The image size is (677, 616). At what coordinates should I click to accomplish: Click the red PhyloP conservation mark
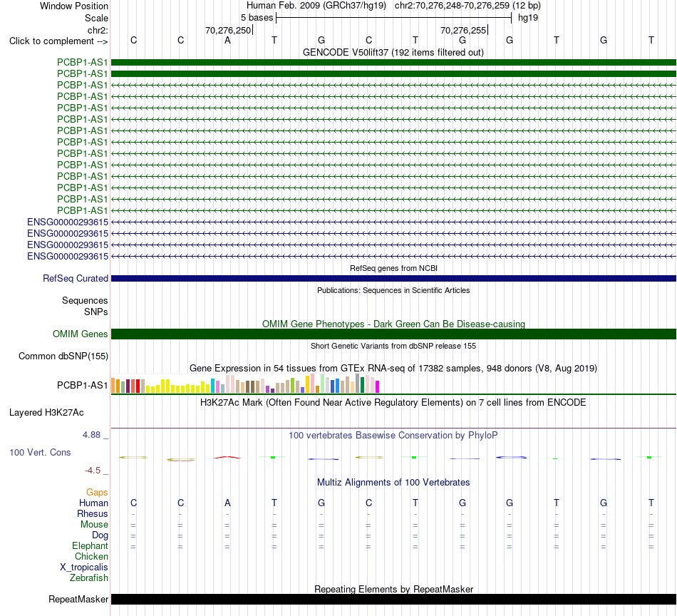(x=227, y=457)
